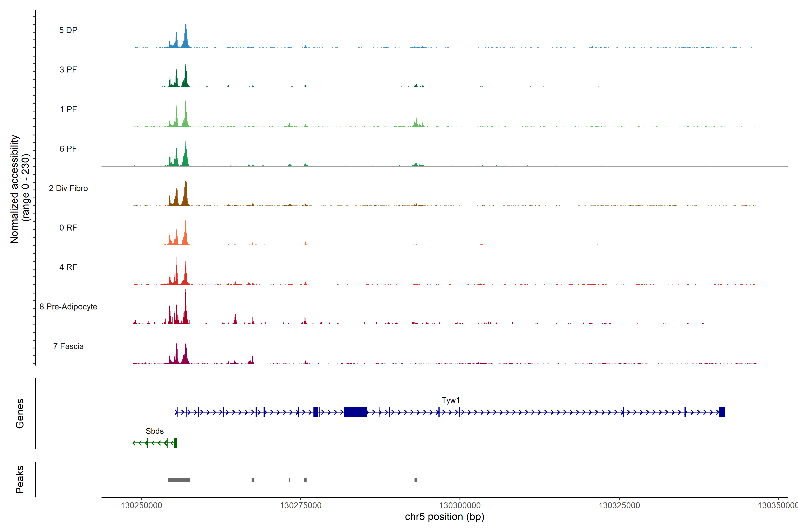Click the rightmost gray peak marker

(x=416, y=480)
